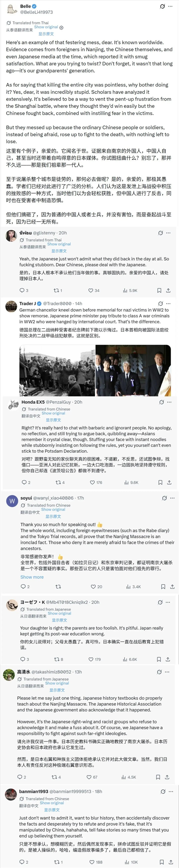Toggle like on ヨーゼフ・K's 179-like reply
179x868 pixels.
[x=95, y=659]
